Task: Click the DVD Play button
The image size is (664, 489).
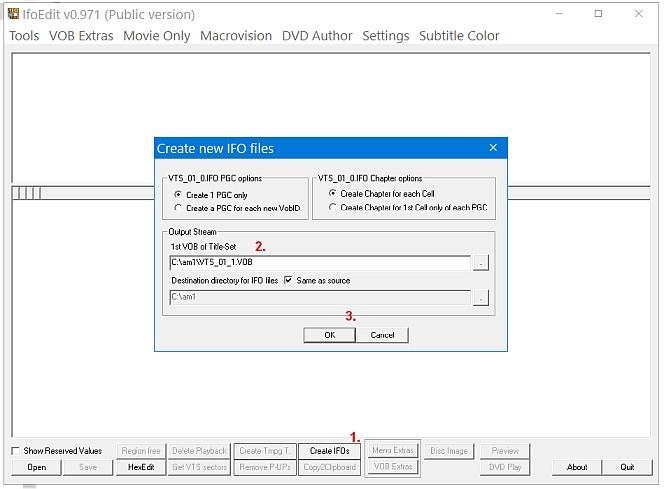Action: click(505, 467)
